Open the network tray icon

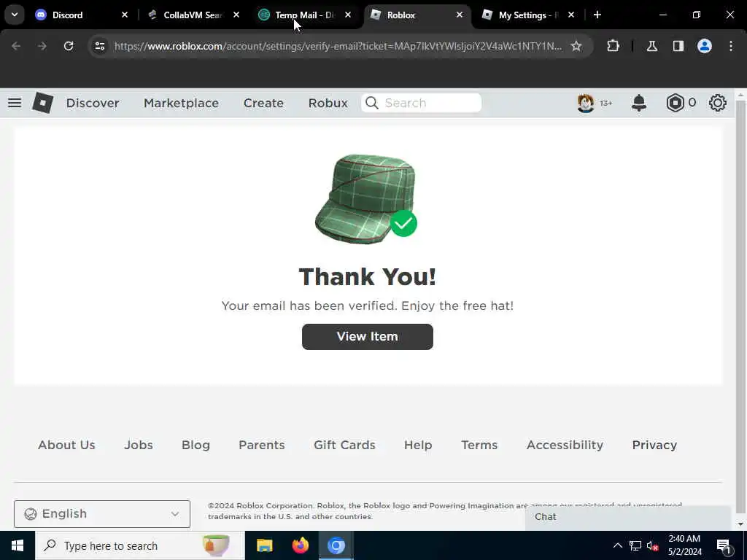click(635, 545)
